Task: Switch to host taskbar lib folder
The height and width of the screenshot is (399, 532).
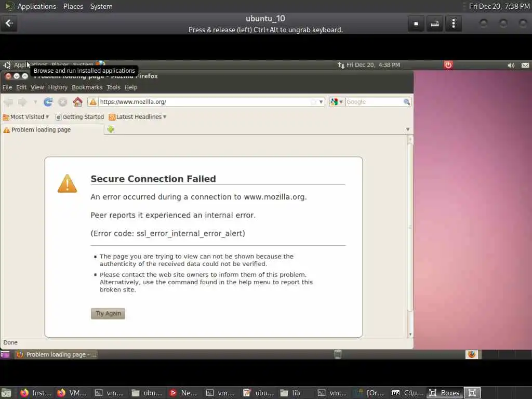Action: (291, 393)
